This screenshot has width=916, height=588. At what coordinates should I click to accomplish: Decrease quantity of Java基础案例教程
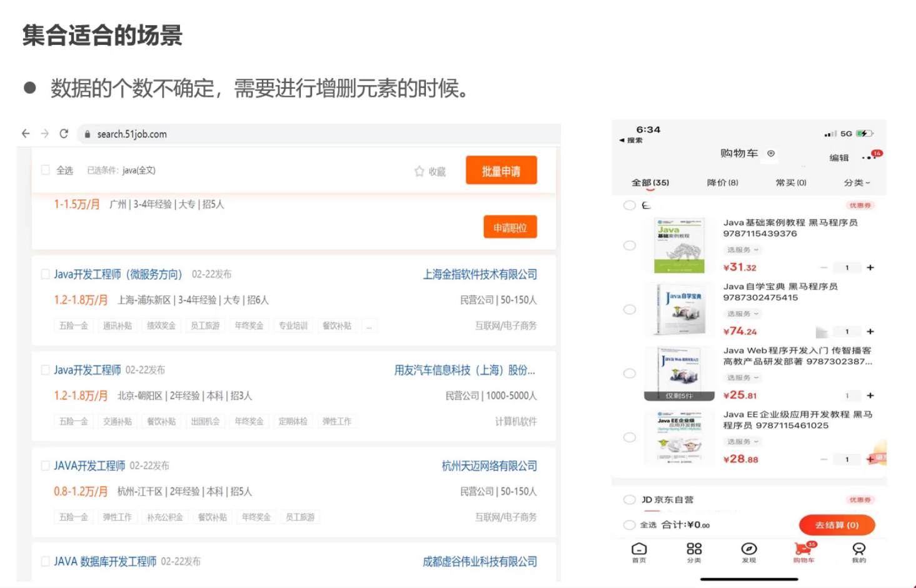(x=824, y=267)
